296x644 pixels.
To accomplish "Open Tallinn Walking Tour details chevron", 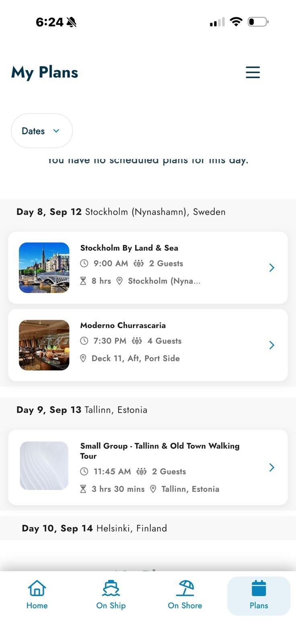I will (272, 467).
